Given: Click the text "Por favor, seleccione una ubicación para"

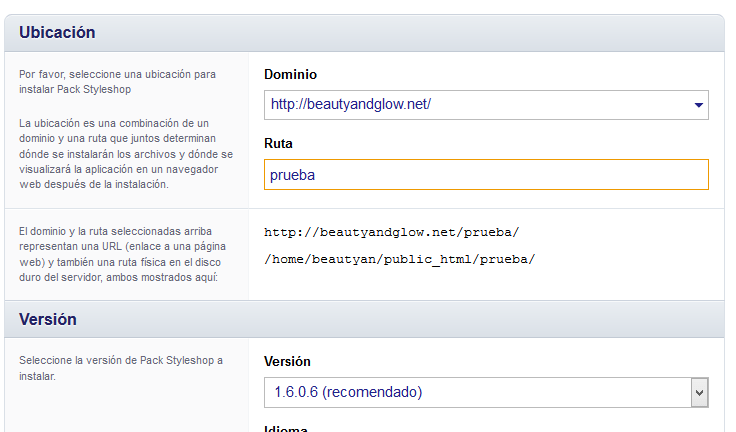Looking at the screenshot, I should (x=117, y=74).
